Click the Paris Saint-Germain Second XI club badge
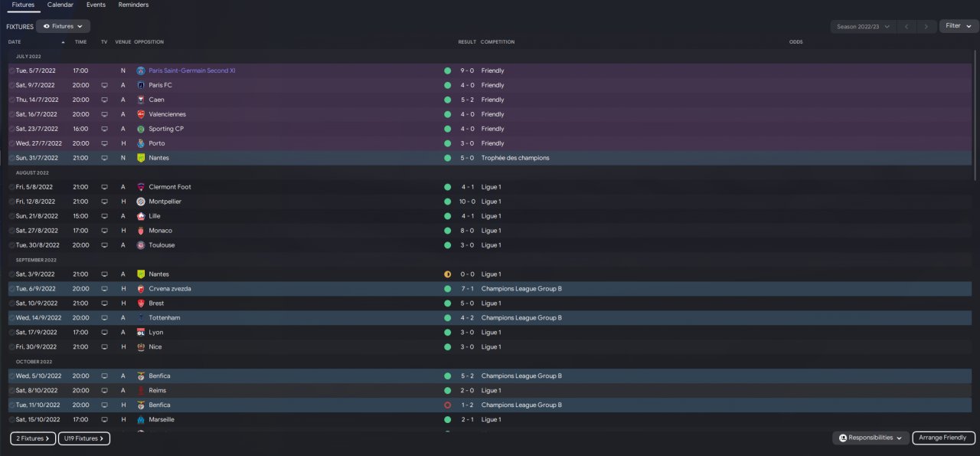Viewport: 980px width, 456px height. [141, 71]
